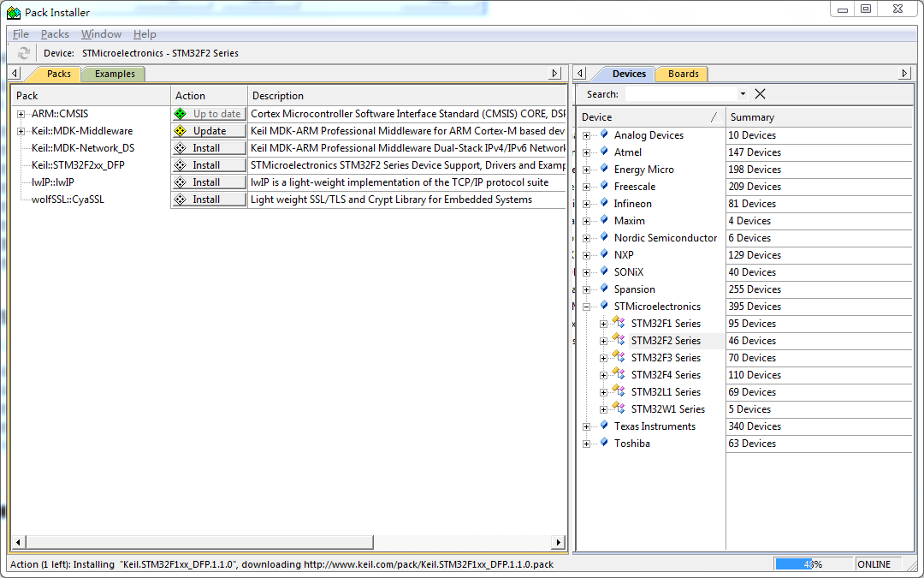Click the clear search X icon
The width and height of the screenshot is (924, 578).
[760, 94]
